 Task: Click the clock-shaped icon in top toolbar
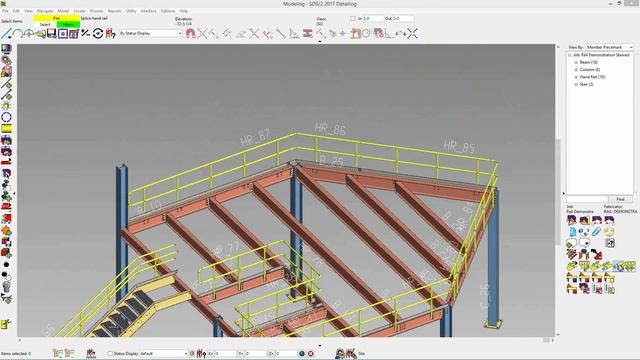click(366, 33)
